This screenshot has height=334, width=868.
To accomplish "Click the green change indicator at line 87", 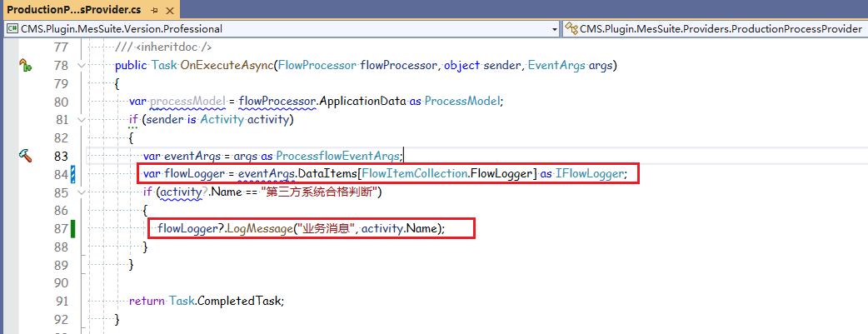I will pos(73,228).
